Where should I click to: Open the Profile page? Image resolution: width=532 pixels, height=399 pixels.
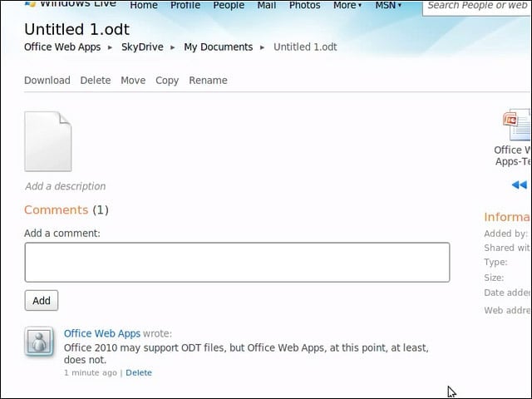pyautogui.click(x=185, y=5)
